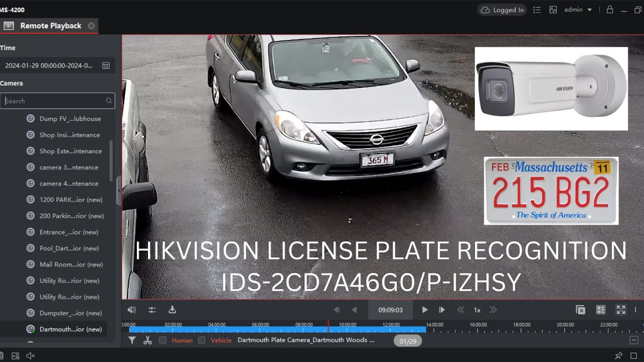
Task: Slow down playback speed
Action: tap(460, 310)
